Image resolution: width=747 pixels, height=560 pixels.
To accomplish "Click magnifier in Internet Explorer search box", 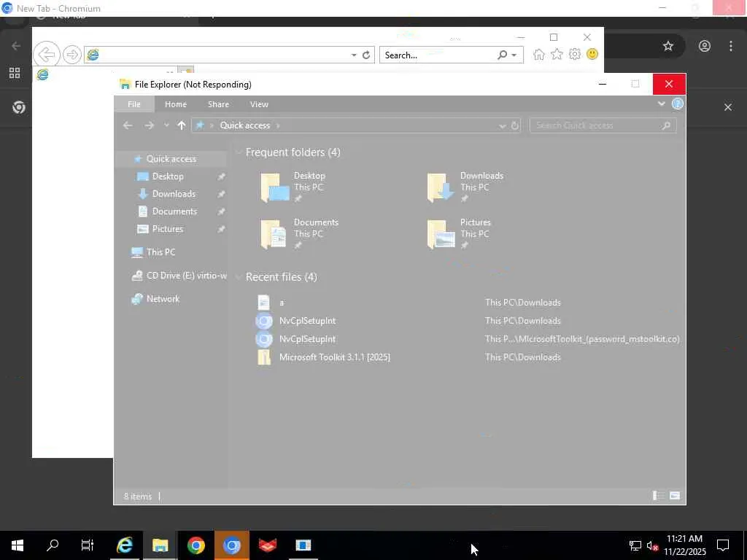I will [502, 55].
